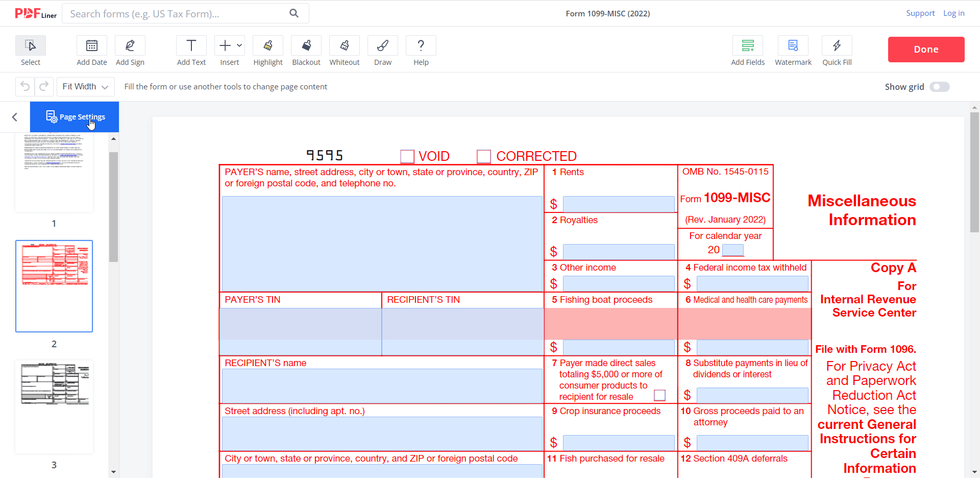
Task: Click the document vertical scrollbar
Action: (974, 172)
